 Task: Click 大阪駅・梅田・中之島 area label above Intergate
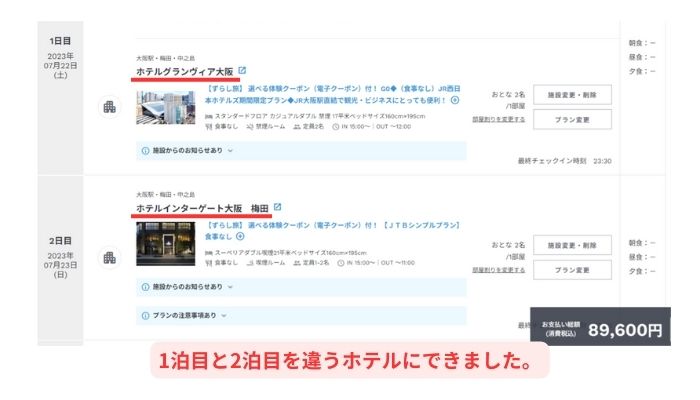[x=165, y=195]
